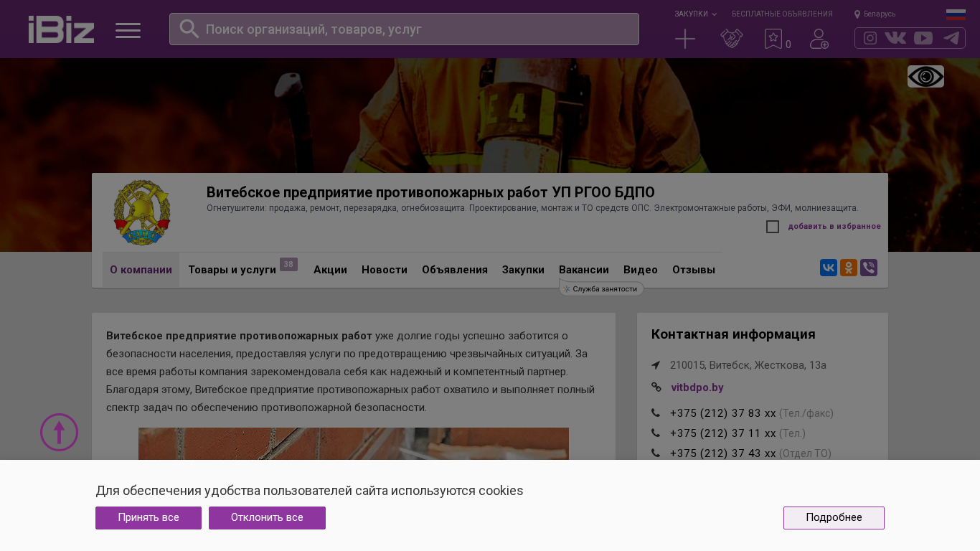The image size is (980, 551).
Task: Reveal phone +375 (212) 37 83 xx
Action: [723, 413]
